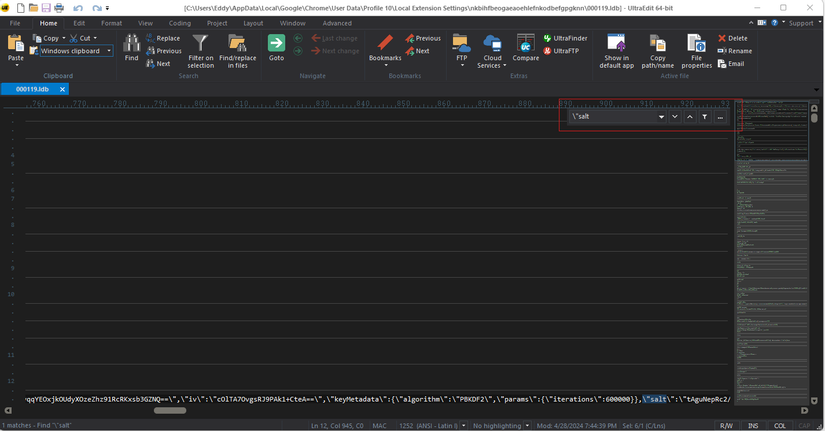Switch to the View ribbon tab
This screenshot has width=825, height=431.
(x=146, y=23)
